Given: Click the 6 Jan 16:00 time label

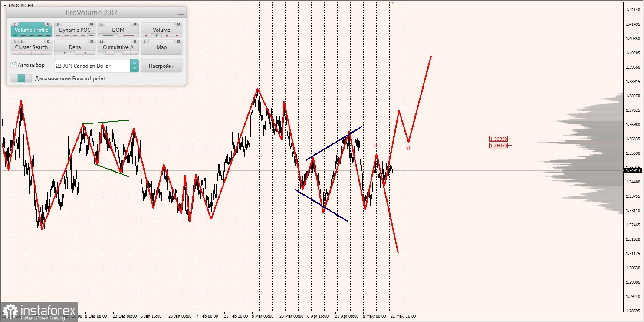Looking at the screenshot, I should click(x=152, y=316).
